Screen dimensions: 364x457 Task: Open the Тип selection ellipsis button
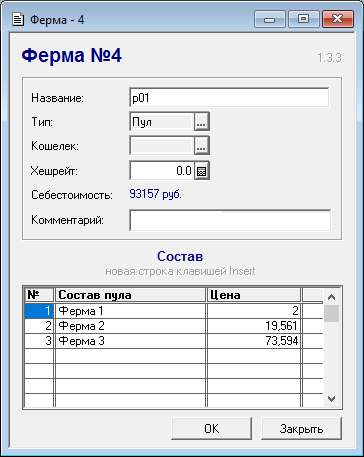click(202, 122)
